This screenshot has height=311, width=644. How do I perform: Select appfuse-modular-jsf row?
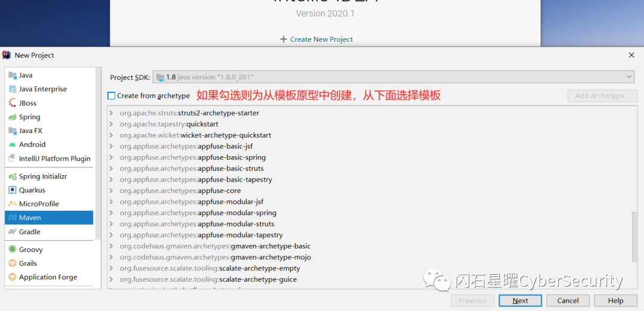pyautogui.click(x=369, y=202)
